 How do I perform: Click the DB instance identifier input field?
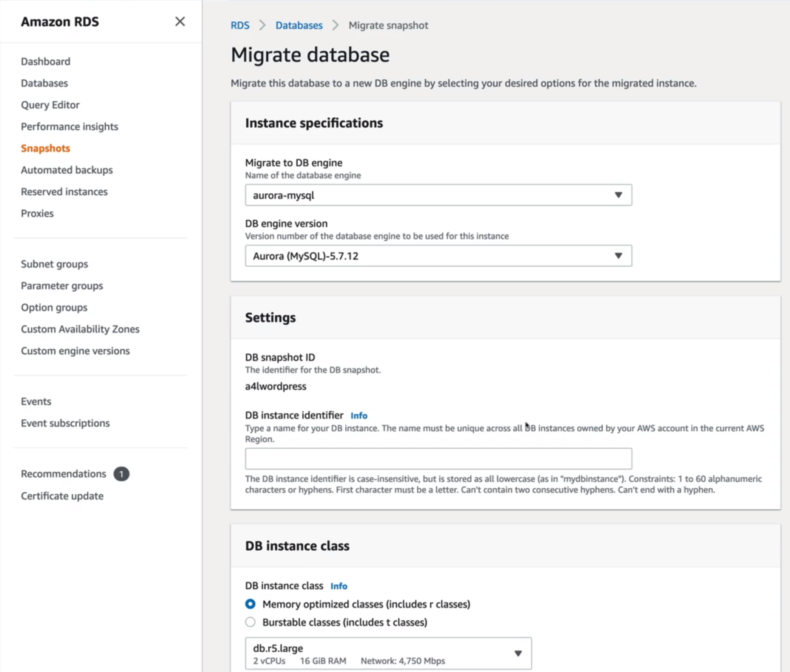[x=438, y=459]
